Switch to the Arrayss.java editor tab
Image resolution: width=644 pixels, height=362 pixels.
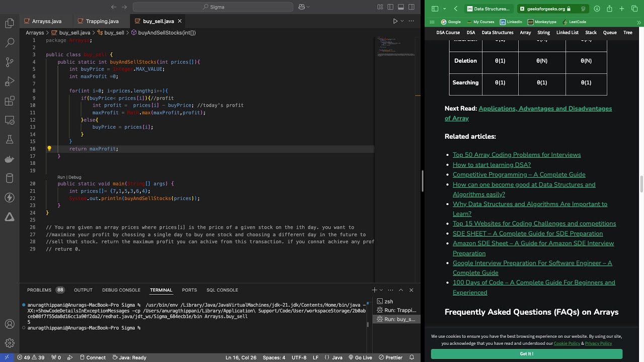pyautogui.click(x=46, y=21)
